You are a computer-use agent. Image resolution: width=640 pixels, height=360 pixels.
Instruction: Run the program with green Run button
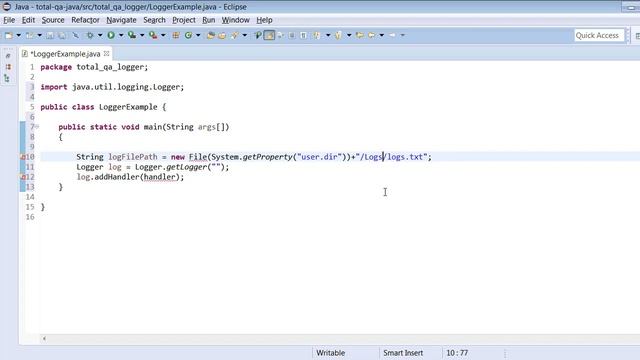pyautogui.click(x=111, y=36)
